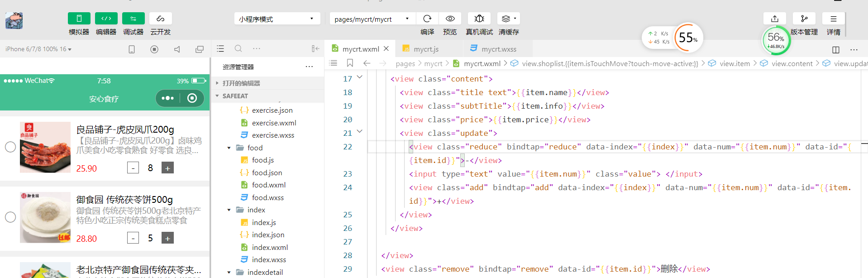Open the mini program capsule menu dots
The width and height of the screenshot is (868, 278).
(168, 98)
